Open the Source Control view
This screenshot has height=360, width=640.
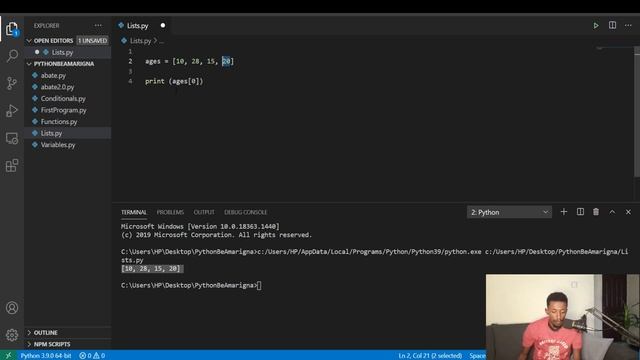[x=12, y=83]
